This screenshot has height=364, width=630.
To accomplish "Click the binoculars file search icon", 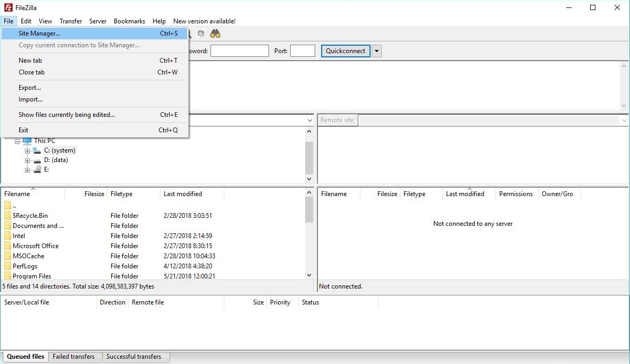I will (215, 34).
